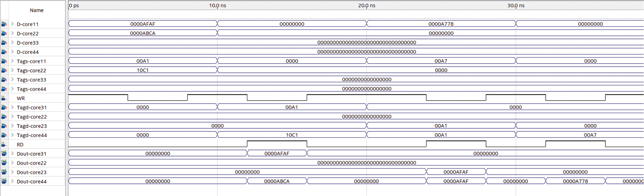644x196 pixels.
Task: Select the 0000A778 segment in D-core11 waveform
Action: tap(441, 24)
